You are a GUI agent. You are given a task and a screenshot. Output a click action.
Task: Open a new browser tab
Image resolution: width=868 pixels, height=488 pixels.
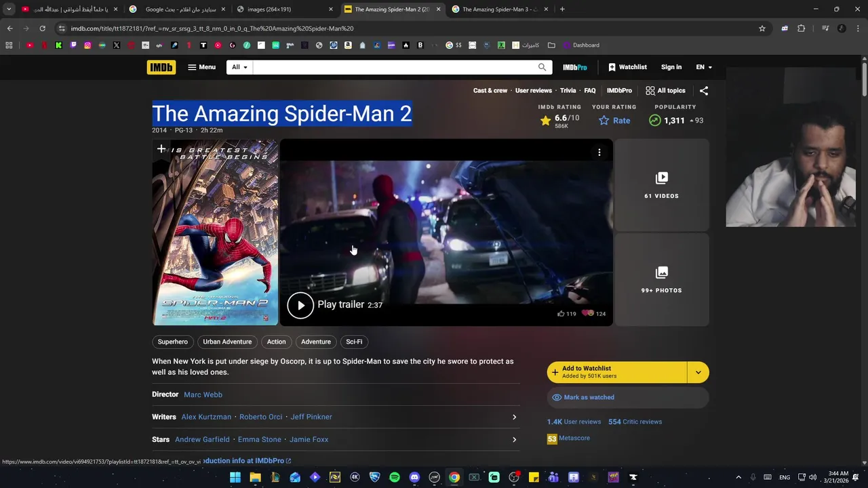tap(562, 9)
